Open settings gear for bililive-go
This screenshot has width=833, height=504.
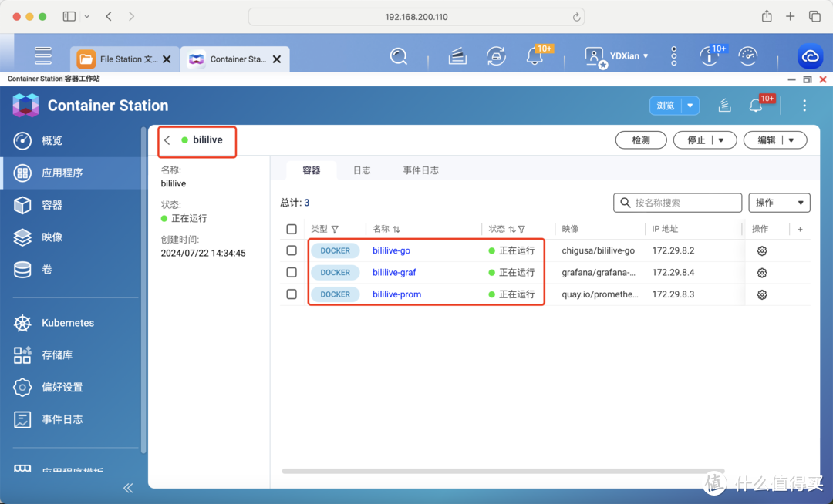pyautogui.click(x=762, y=251)
